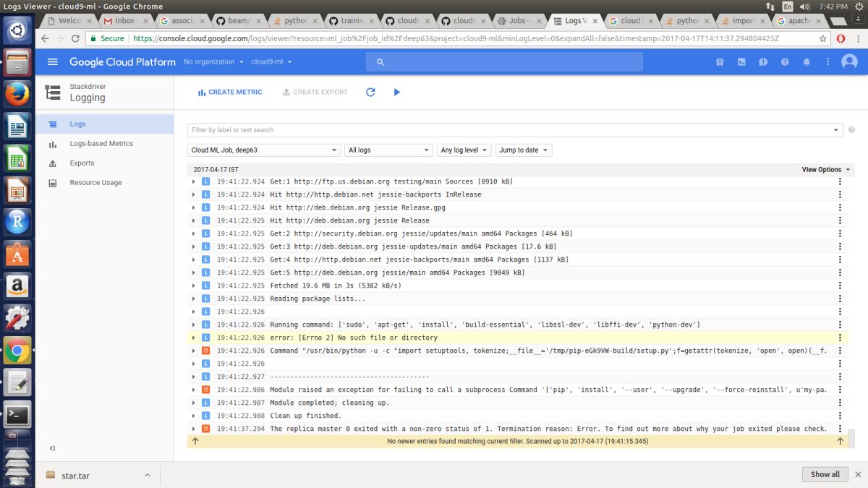Open the Files manager in the launcher
Viewport: 868px width, 488px height.
[x=17, y=63]
